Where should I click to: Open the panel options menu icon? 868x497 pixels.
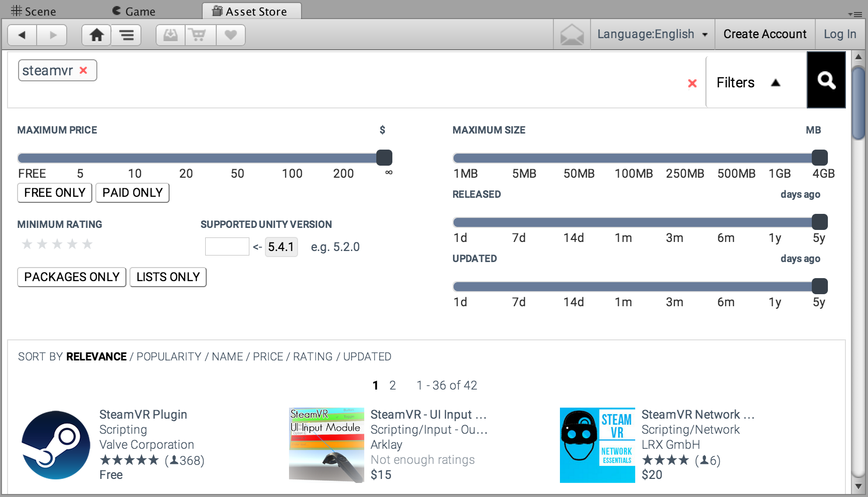(x=854, y=14)
